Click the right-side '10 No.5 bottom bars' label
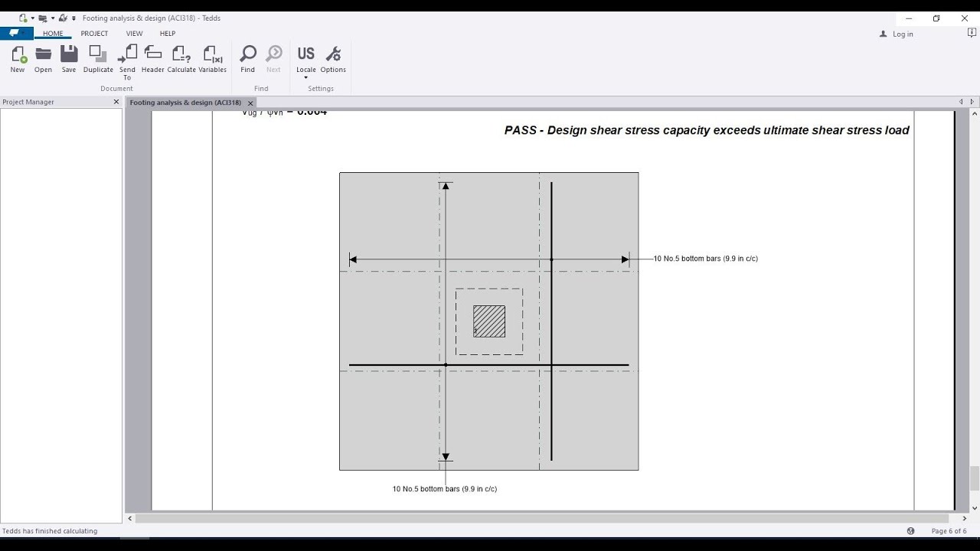The height and width of the screenshot is (551, 980). click(705, 259)
